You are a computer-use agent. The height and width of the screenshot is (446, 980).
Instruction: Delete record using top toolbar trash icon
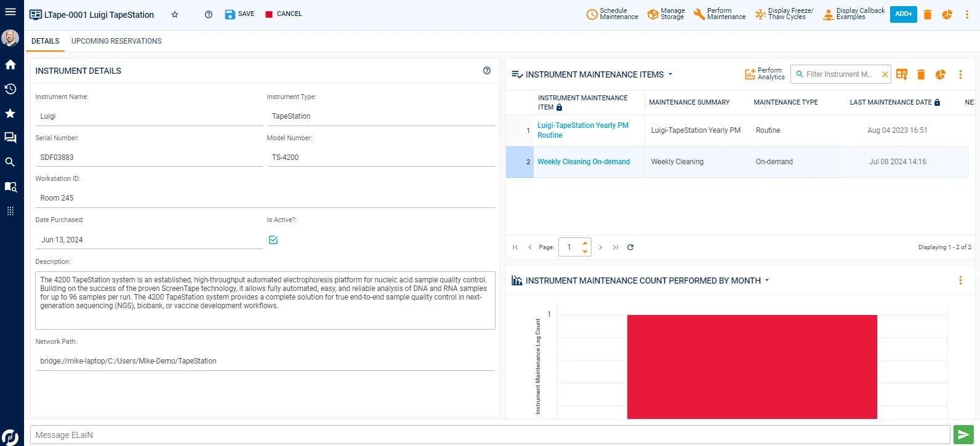point(928,14)
